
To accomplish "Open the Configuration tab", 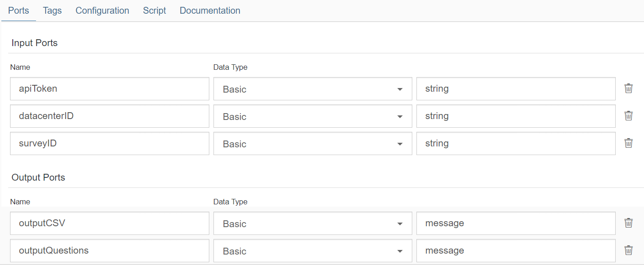I will coord(102,10).
